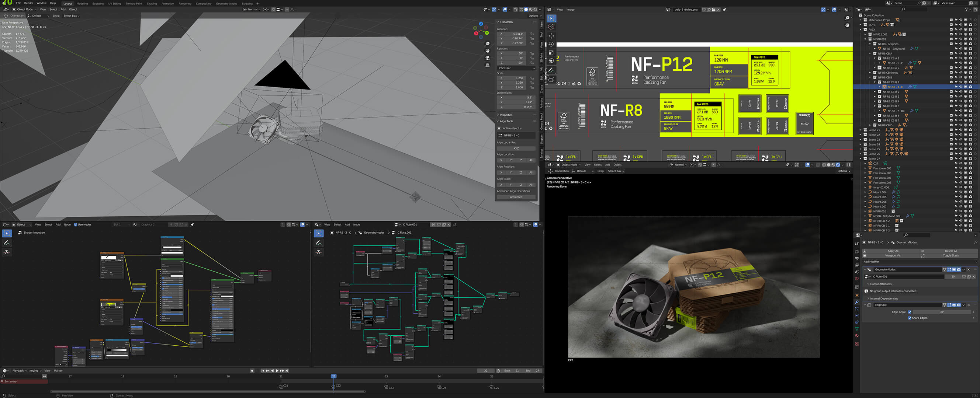Open Object Mode dropdown in main viewport
This screenshot has height=398, width=980.
(x=24, y=10)
